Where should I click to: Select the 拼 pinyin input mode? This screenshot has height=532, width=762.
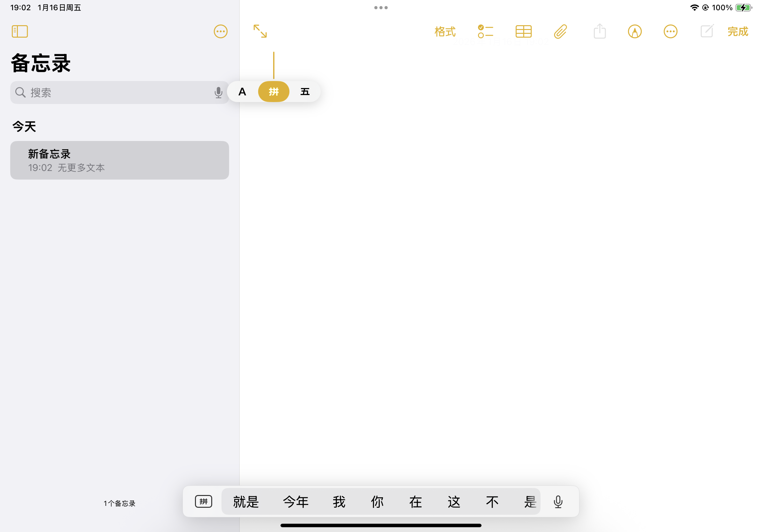(273, 92)
